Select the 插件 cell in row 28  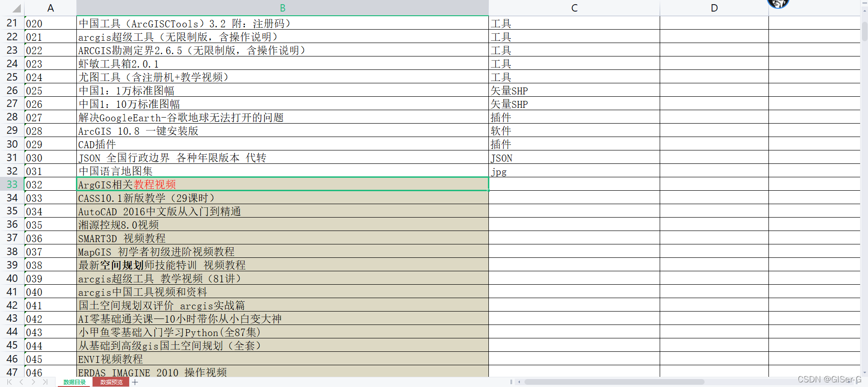(574, 117)
